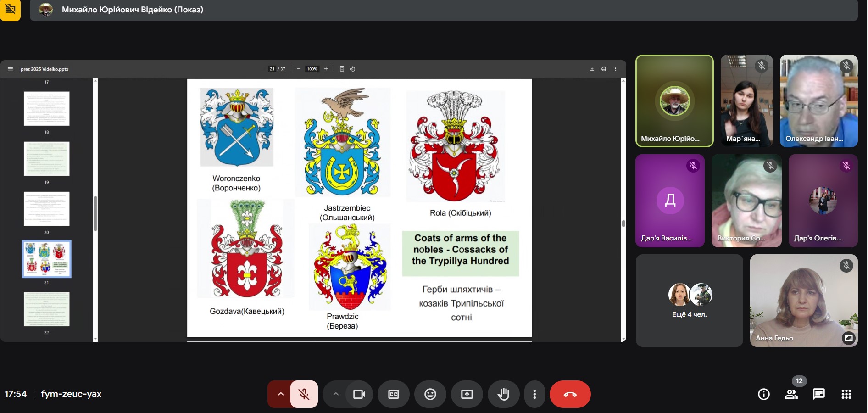Turn on closed captions
868x413 pixels.
coord(393,394)
